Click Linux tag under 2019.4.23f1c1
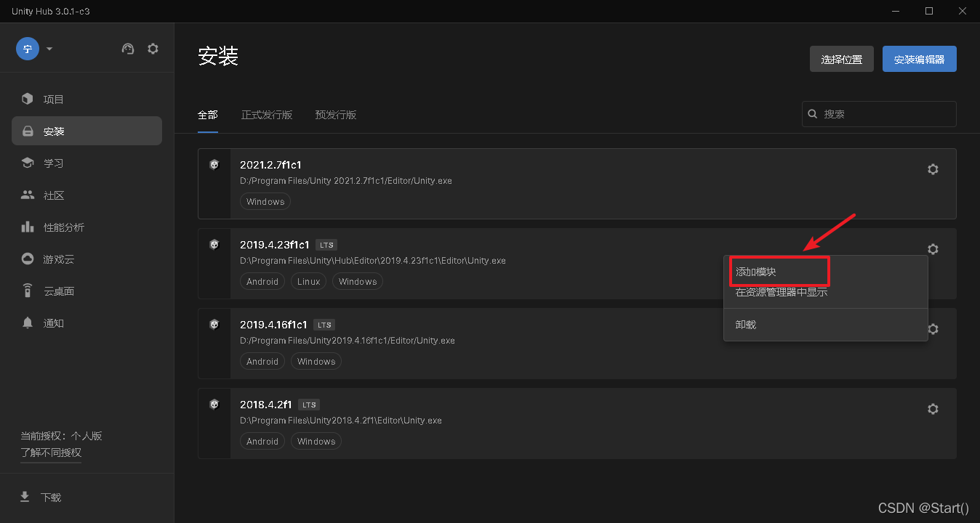Image resolution: width=980 pixels, height=523 pixels. click(x=309, y=282)
